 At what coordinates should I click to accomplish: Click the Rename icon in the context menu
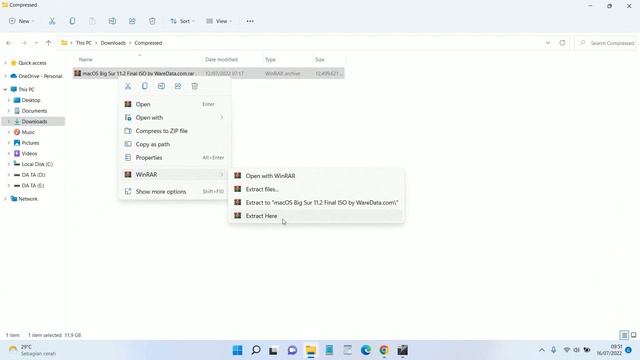coord(161,86)
